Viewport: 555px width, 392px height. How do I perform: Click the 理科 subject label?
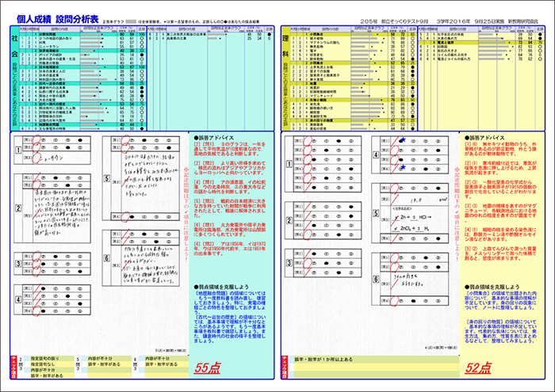(285, 46)
